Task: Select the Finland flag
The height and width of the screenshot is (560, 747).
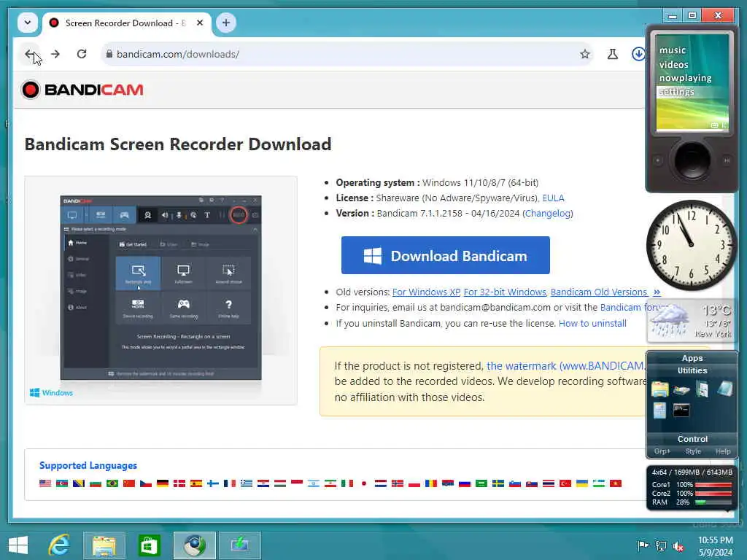Action: click(x=213, y=483)
